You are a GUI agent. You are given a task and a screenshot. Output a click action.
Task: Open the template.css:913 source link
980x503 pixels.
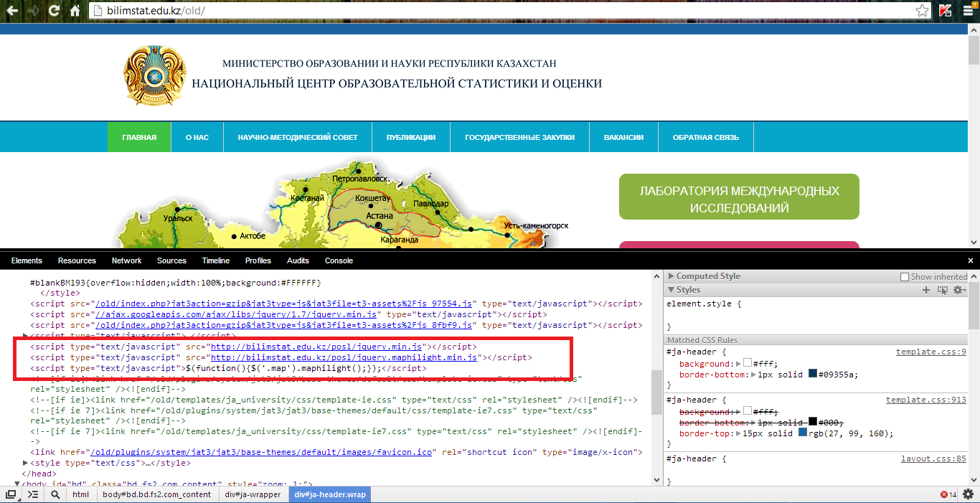click(926, 400)
